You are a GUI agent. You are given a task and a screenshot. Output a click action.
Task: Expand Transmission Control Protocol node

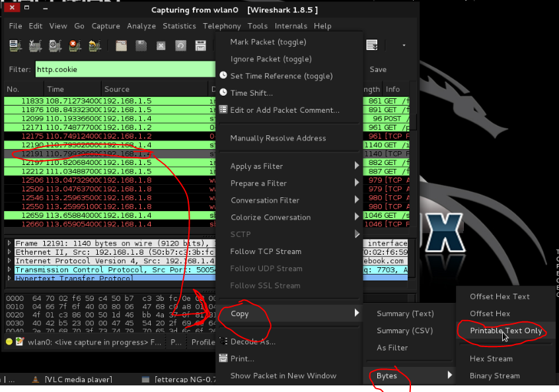(9, 269)
